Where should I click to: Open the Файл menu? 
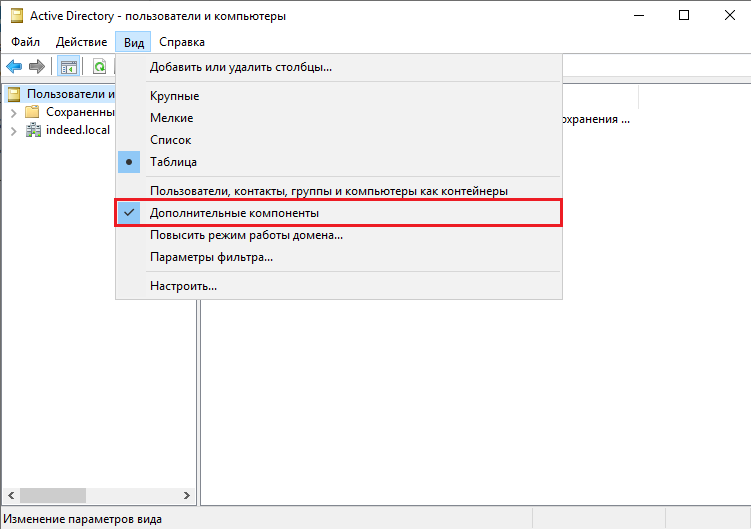(26, 42)
